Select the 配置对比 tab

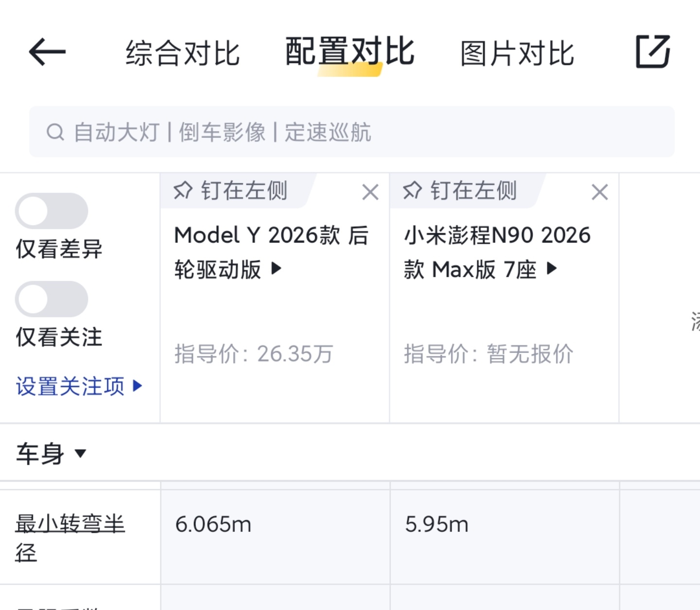350,52
